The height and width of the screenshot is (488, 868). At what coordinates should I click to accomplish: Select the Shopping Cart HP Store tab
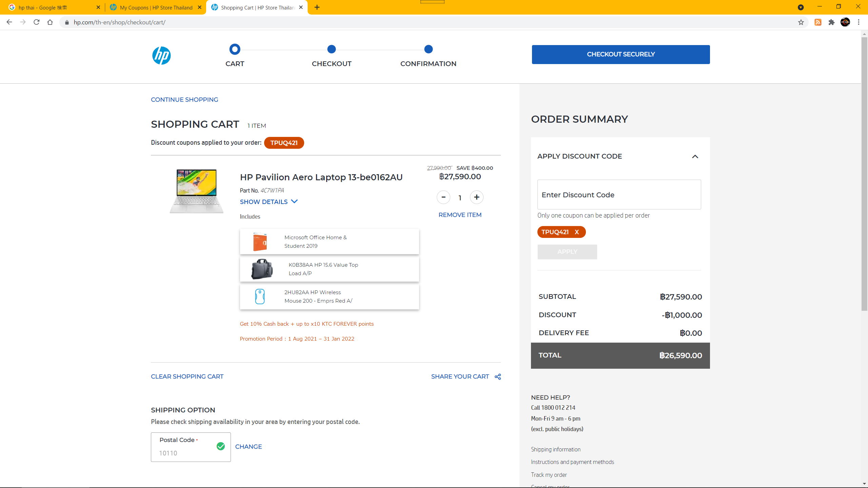click(x=257, y=7)
